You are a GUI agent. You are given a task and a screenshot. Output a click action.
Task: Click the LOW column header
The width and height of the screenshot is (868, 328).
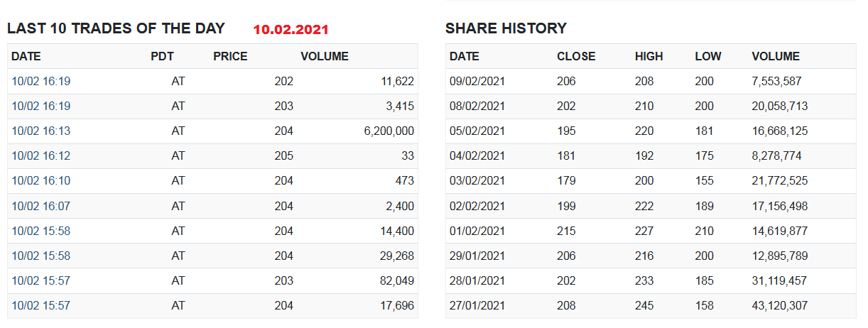click(707, 56)
